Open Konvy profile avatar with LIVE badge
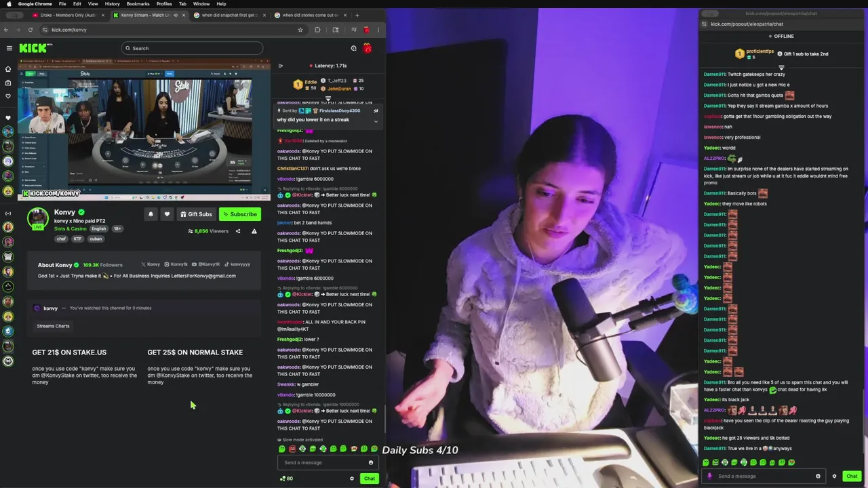Screen dimensions: 868x488 coord(38,218)
